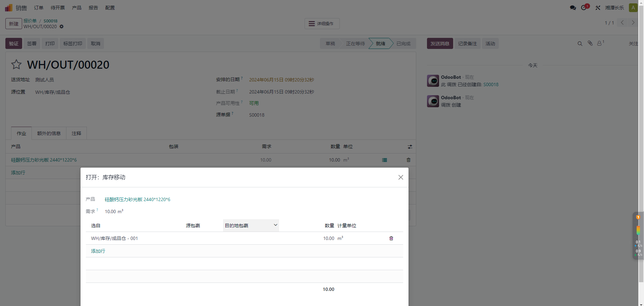Click the 记录备注 button
This screenshot has width=644, height=306.
(x=468, y=44)
